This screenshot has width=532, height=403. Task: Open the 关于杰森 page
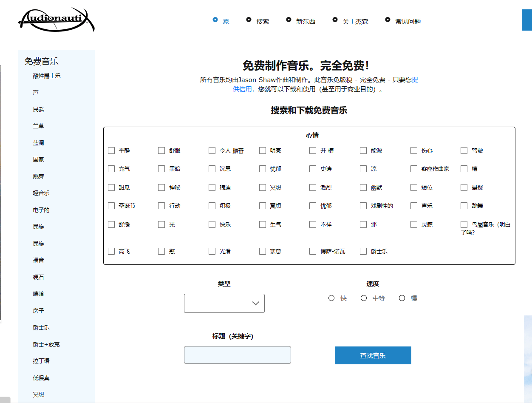355,21
